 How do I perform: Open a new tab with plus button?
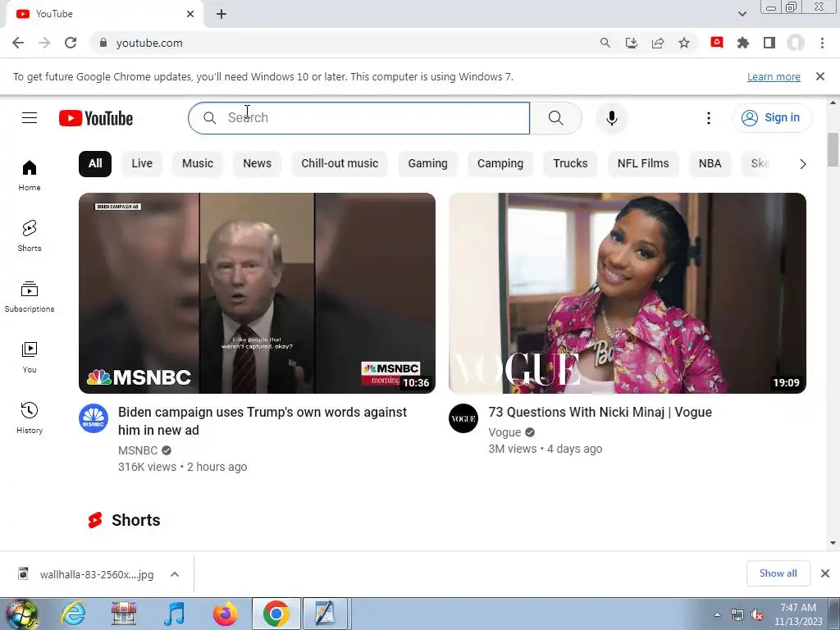tap(221, 14)
